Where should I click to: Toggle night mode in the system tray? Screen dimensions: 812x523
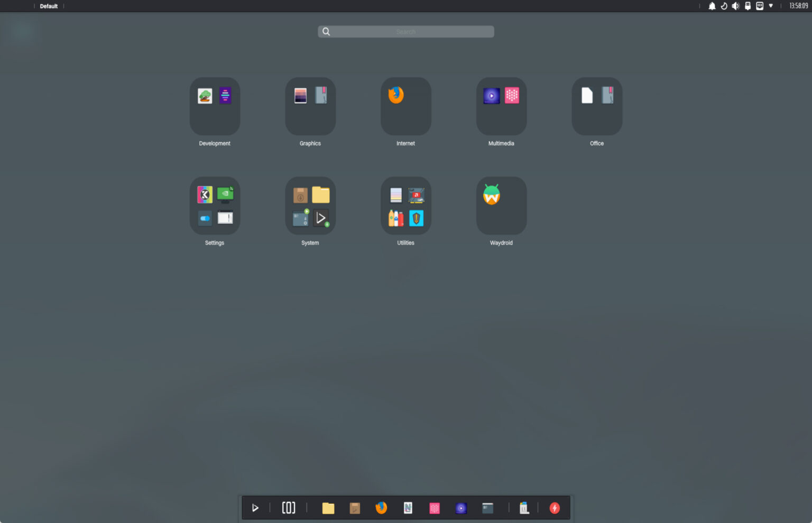[723, 6]
